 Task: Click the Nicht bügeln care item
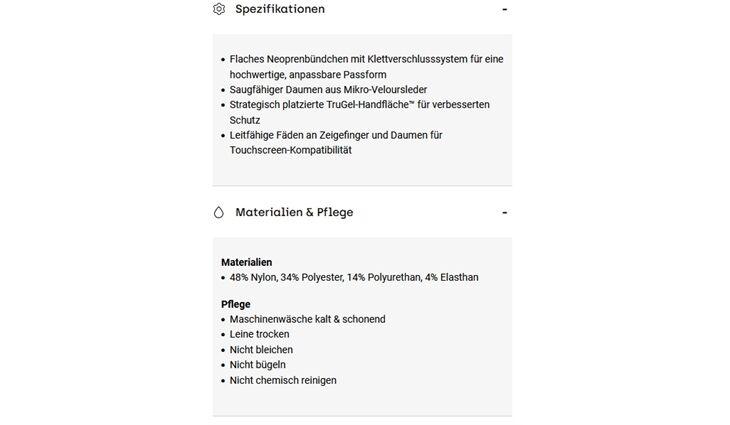[x=257, y=365]
